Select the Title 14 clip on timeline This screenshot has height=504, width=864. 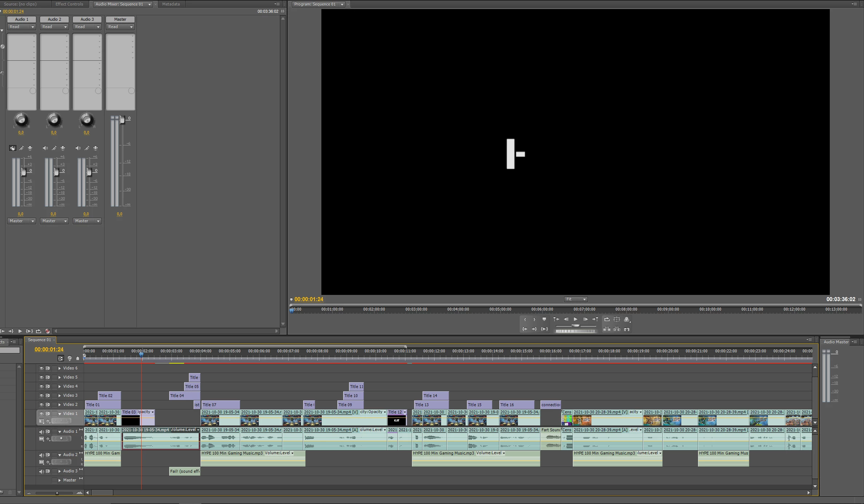pos(435,396)
